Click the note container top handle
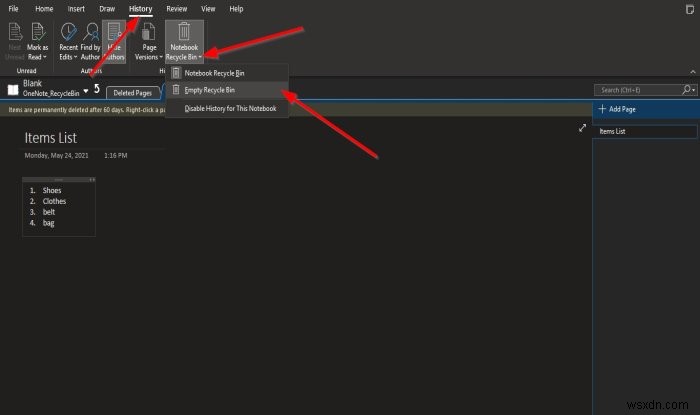700x415 pixels. point(59,179)
